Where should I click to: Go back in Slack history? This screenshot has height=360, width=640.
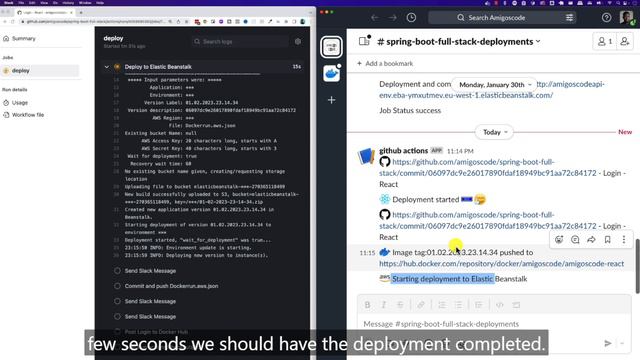pyautogui.click(x=375, y=18)
